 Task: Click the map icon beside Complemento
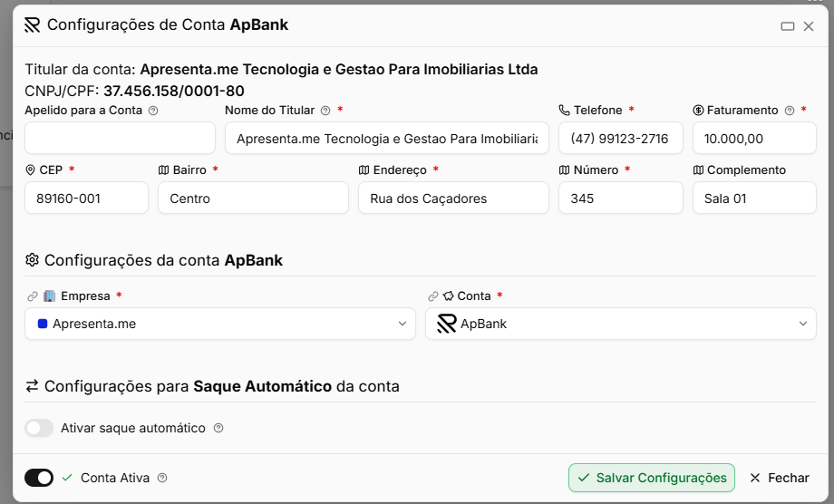[x=698, y=170]
